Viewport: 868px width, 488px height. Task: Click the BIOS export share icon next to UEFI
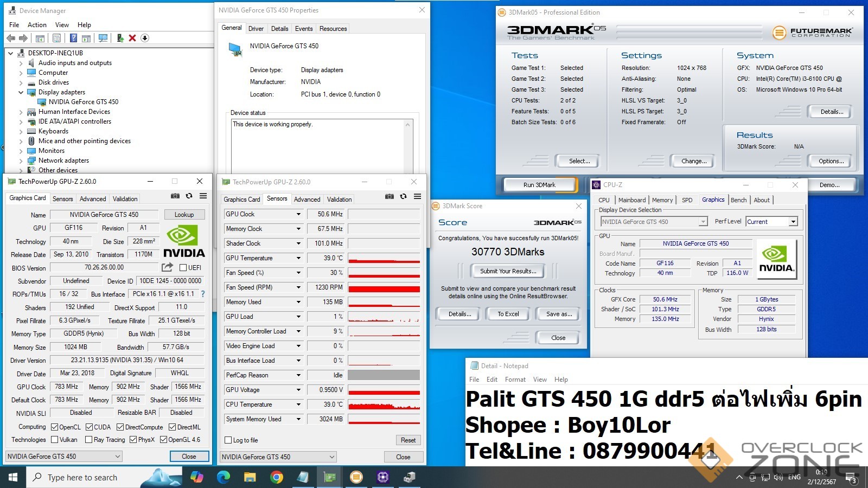167,267
